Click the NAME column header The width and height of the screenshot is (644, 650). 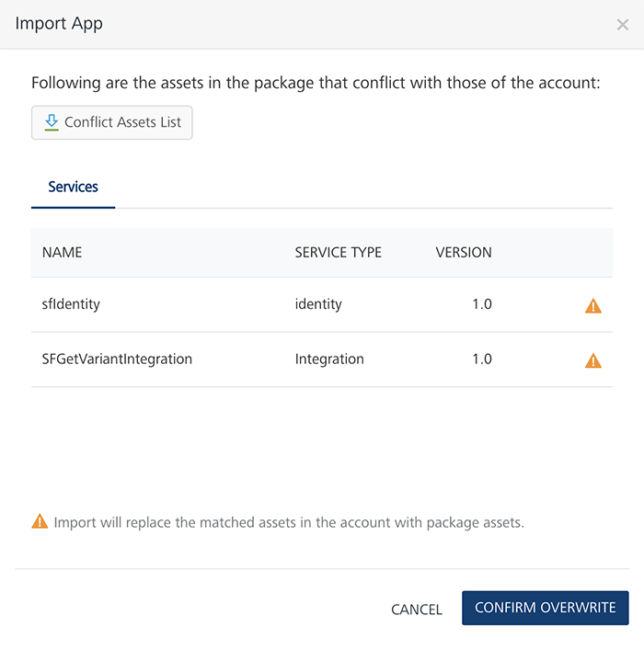click(x=63, y=252)
